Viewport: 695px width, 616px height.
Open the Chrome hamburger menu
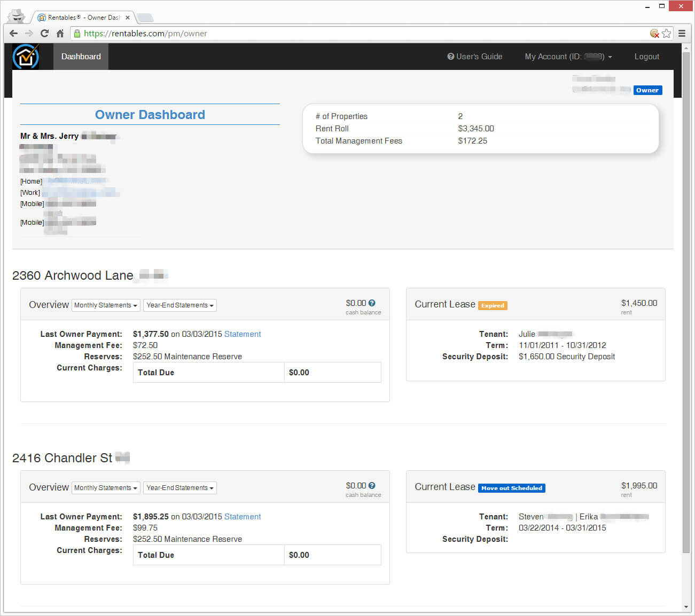pyautogui.click(x=682, y=33)
